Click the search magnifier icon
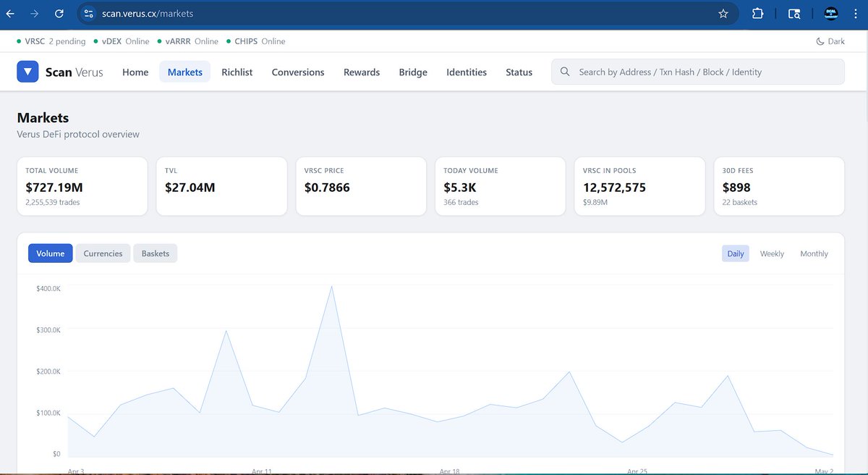Image resolution: width=868 pixels, height=475 pixels. [x=565, y=72]
